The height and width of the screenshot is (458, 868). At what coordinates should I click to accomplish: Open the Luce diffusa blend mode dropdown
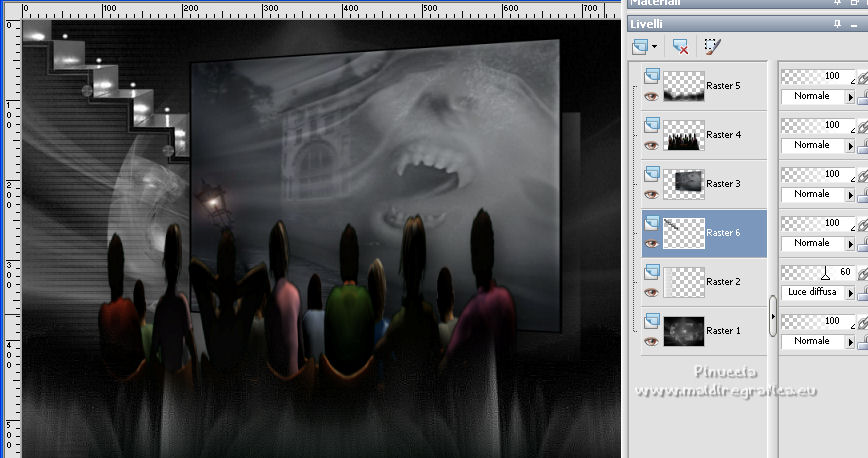pos(850,293)
